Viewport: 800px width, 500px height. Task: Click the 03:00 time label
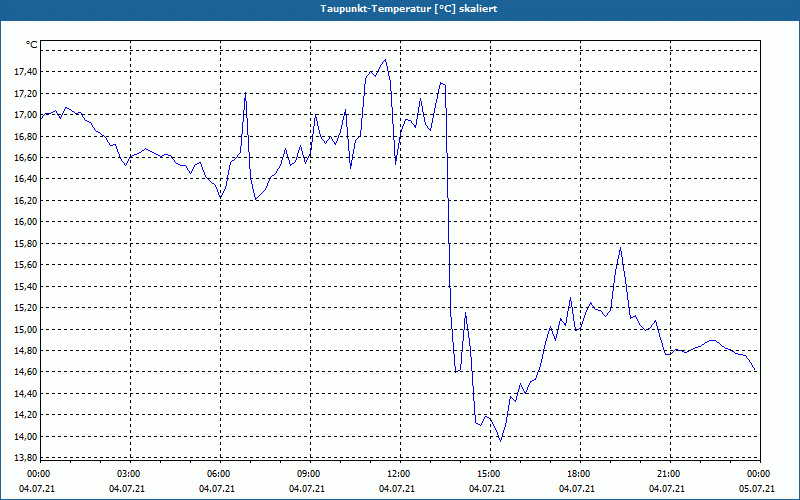point(130,474)
